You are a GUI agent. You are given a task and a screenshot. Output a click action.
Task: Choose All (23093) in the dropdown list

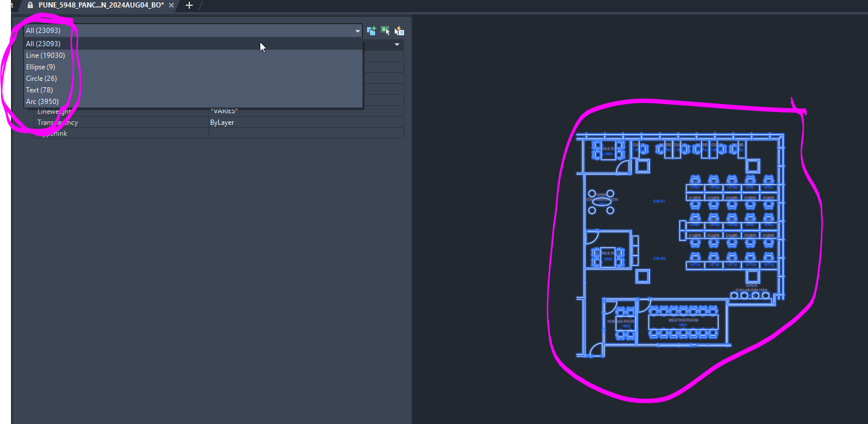(193, 44)
